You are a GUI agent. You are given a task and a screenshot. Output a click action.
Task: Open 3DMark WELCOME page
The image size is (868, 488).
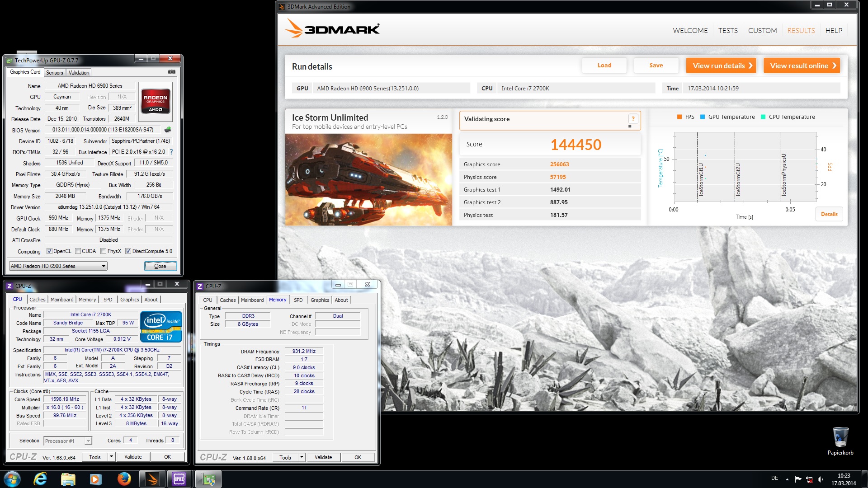click(x=690, y=30)
